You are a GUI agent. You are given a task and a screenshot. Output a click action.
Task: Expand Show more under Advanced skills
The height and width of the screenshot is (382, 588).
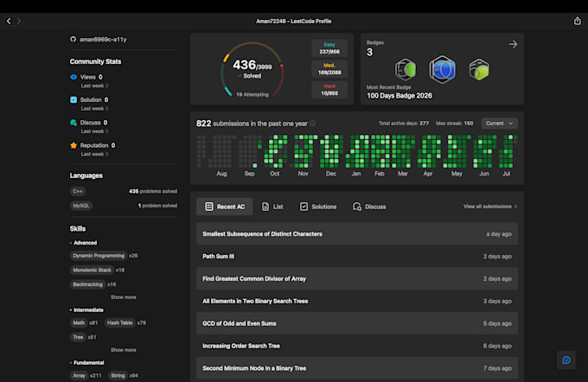click(124, 297)
